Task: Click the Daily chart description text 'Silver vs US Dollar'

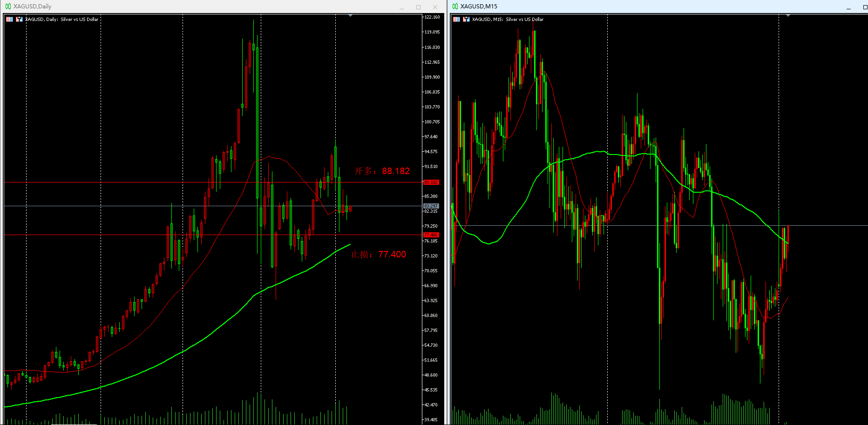Action: point(79,20)
